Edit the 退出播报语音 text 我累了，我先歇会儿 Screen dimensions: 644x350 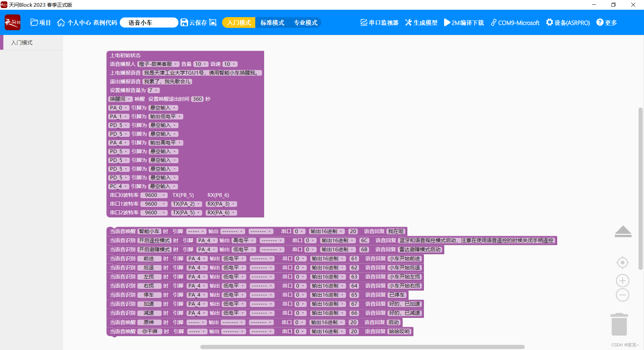167,82
